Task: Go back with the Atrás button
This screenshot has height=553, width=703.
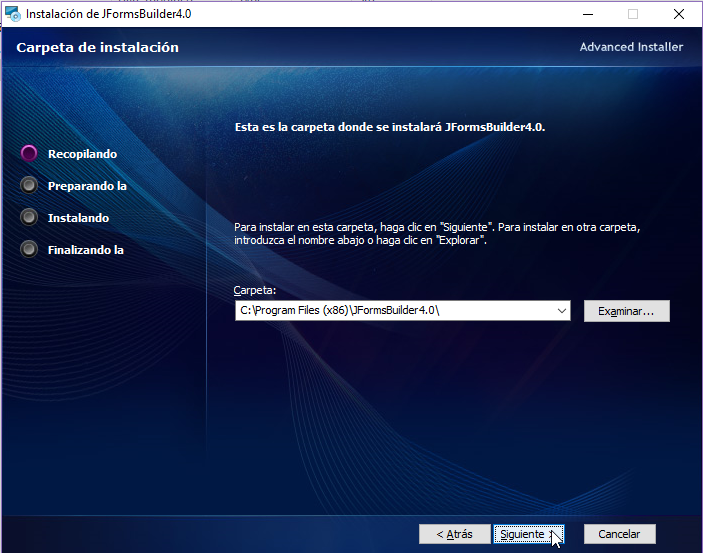Action: (455, 534)
